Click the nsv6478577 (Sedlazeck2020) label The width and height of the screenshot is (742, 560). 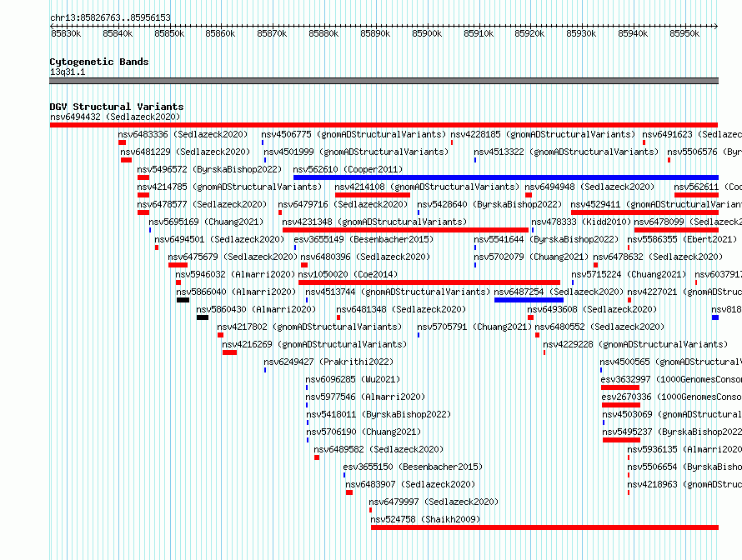click(x=202, y=204)
